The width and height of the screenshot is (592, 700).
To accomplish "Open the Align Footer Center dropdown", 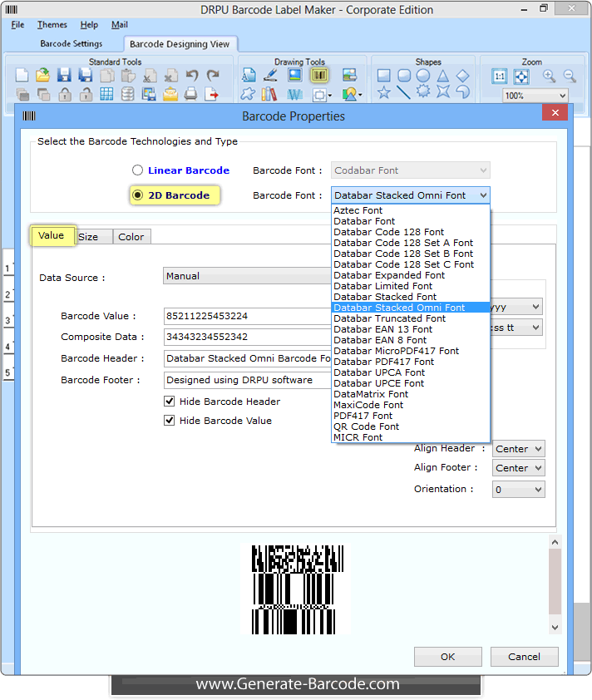I will (518, 468).
